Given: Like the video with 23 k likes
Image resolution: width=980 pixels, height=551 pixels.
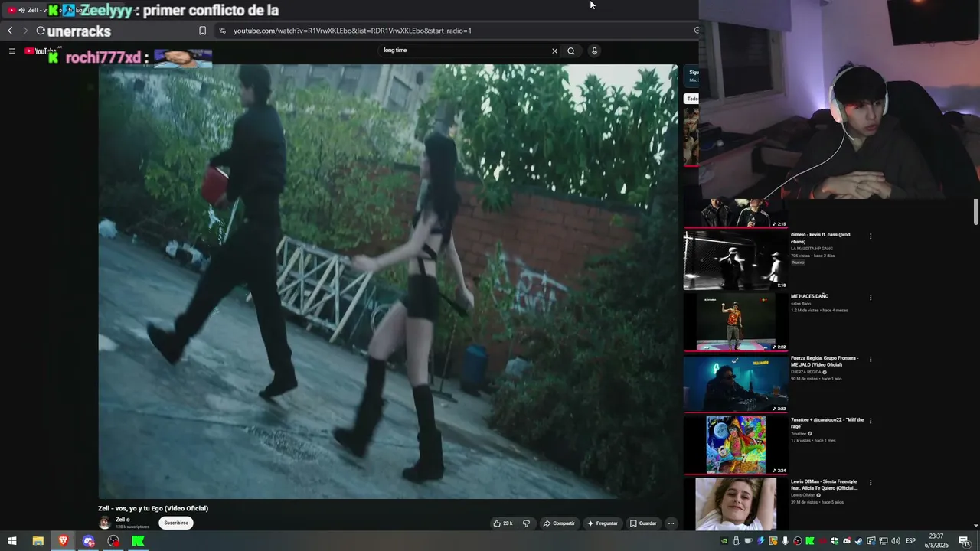Looking at the screenshot, I should [x=503, y=523].
